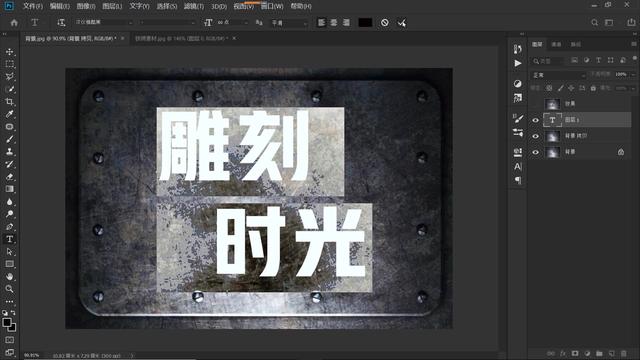The height and width of the screenshot is (360, 640).
Task: Select the Rectangle shape tool
Action: [x=9, y=264]
